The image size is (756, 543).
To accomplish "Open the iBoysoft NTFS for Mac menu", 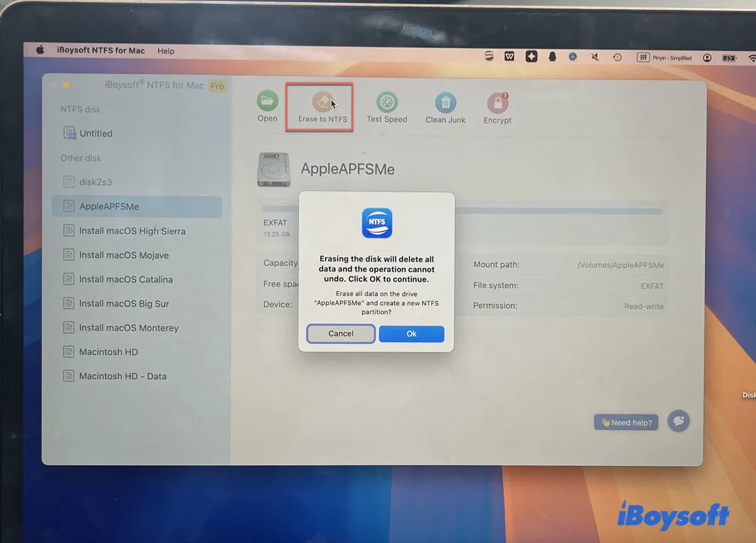I will pos(101,50).
